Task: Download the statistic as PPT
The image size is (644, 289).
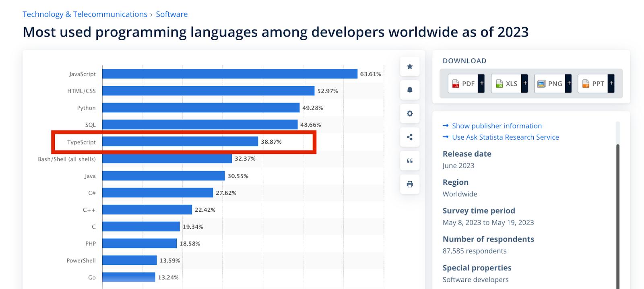Action: (592, 84)
